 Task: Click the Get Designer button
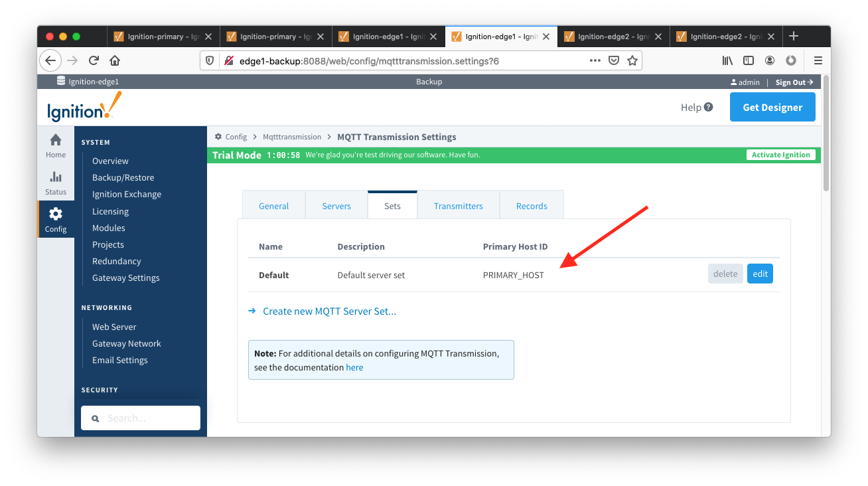(x=772, y=107)
